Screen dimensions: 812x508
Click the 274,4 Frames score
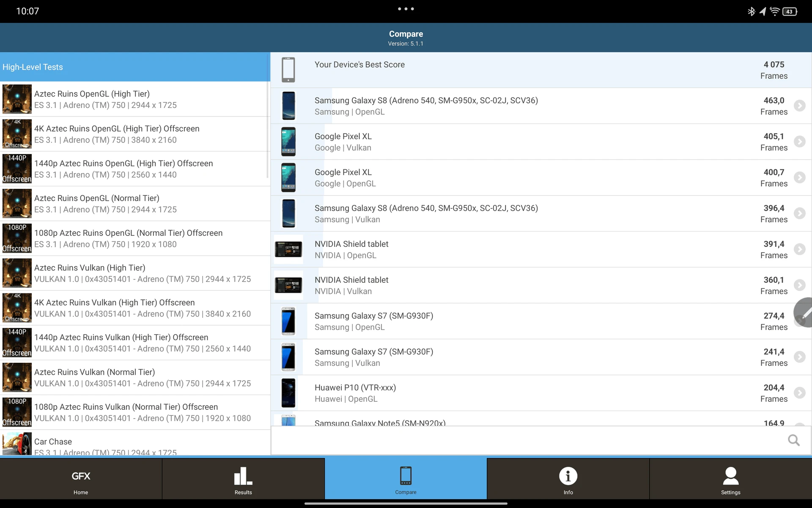(x=774, y=321)
